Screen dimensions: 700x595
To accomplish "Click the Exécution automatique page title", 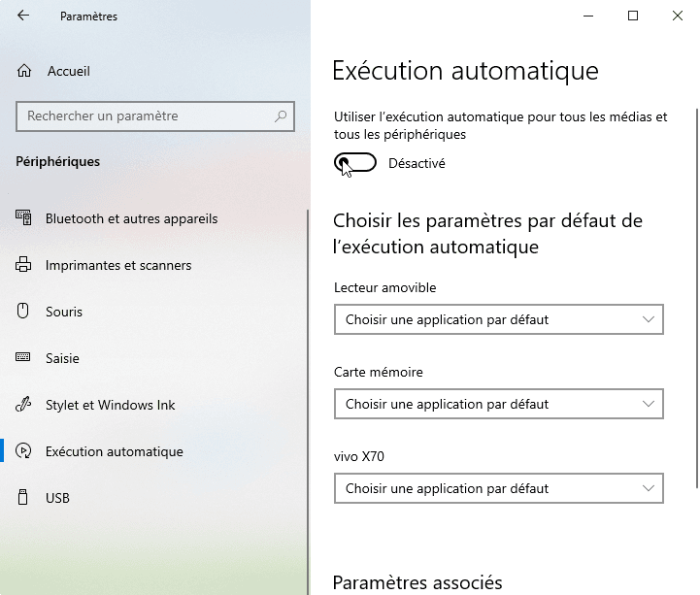I will tap(465, 71).
